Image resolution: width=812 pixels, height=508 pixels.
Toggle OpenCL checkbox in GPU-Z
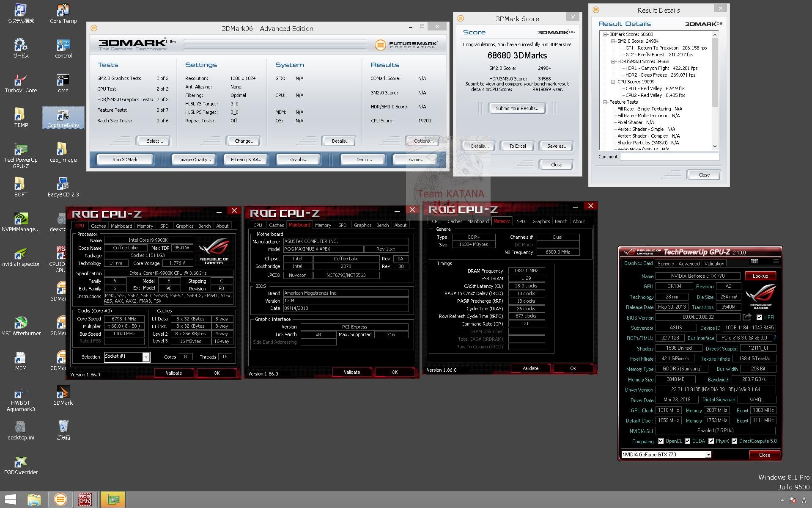[x=661, y=441]
